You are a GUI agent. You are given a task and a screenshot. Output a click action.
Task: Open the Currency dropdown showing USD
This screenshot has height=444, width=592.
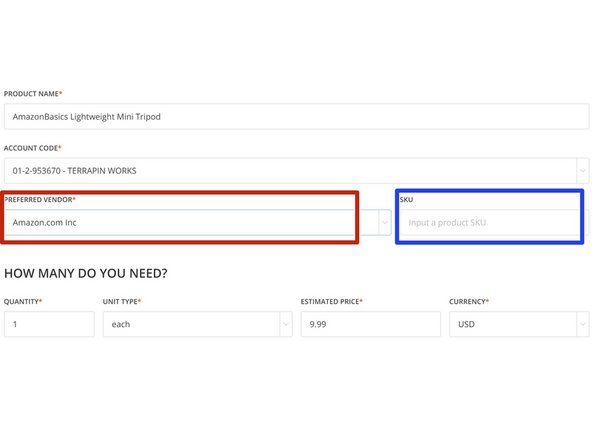tap(519, 324)
